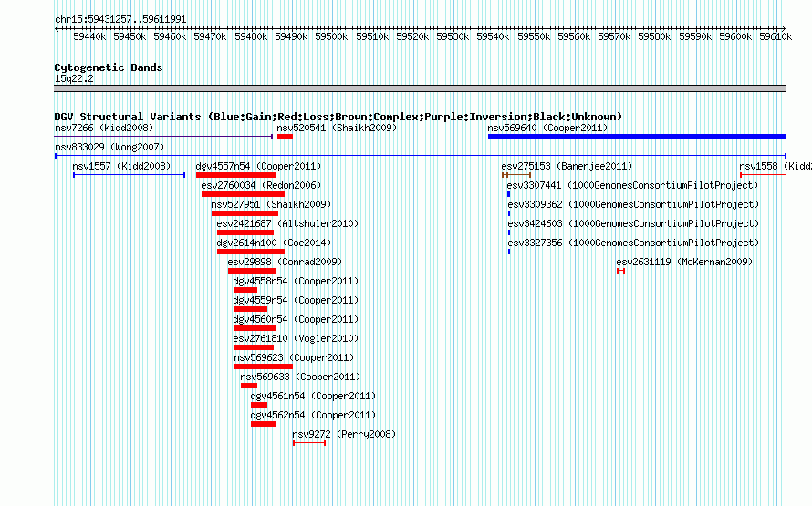Click esv2761810 (Vogler2010) variant label
The width and height of the screenshot is (812, 506).
pyautogui.click(x=296, y=338)
